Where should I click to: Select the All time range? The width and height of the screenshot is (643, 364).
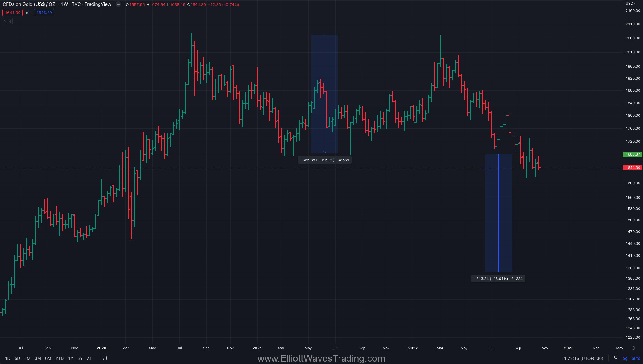point(89,358)
